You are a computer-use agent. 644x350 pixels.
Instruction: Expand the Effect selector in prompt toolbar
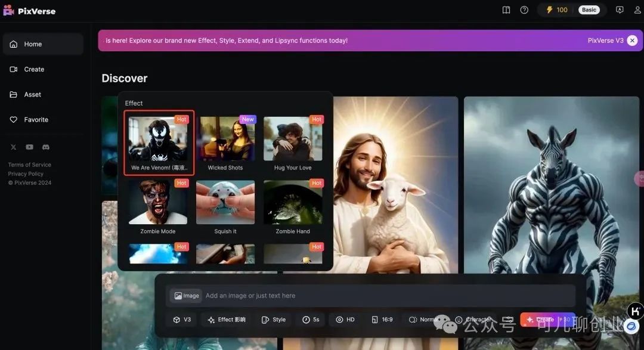(226, 320)
